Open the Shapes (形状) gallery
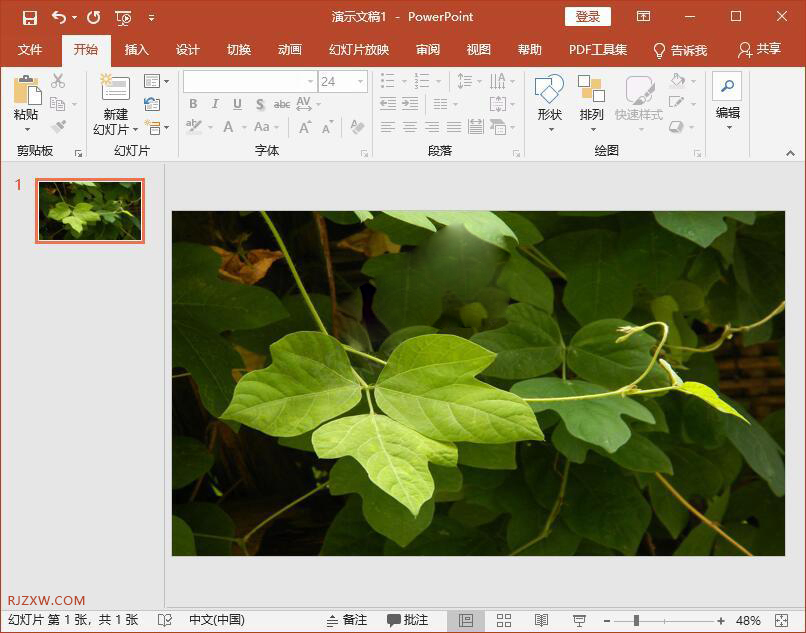The width and height of the screenshot is (806, 633). [549, 91]
